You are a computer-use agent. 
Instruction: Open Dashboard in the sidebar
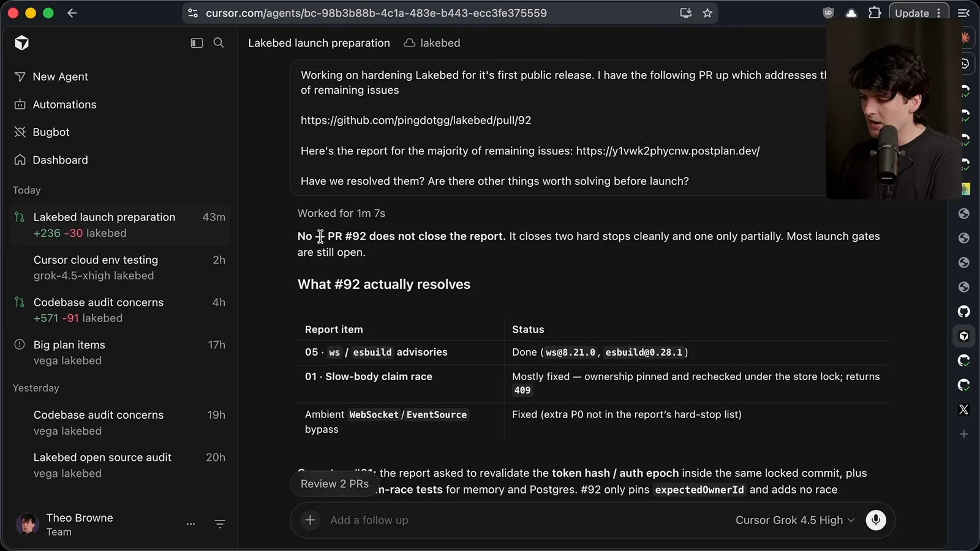(x=60, y=160)
